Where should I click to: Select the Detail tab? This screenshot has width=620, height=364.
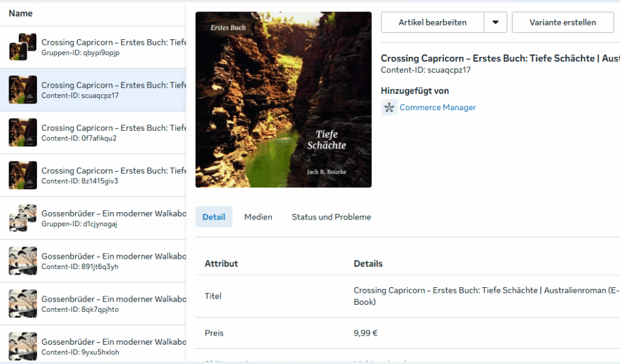click(x=214, y=216)
